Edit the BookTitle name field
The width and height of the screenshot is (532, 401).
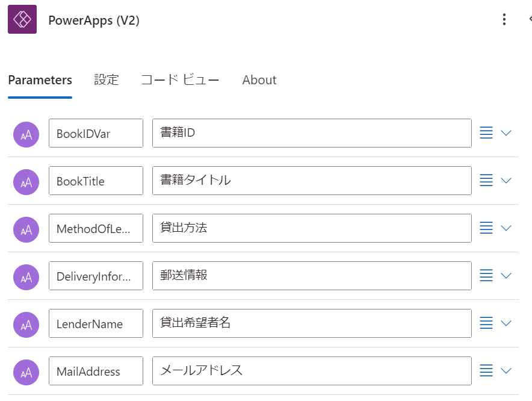(96, 181)
